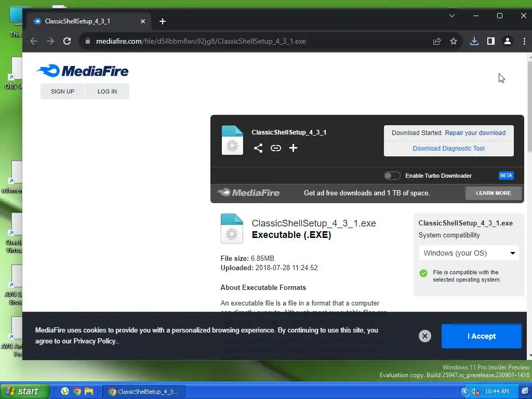Viewport: 532px width, 399px height.
Task: Launch Chrome from the quick launch bar
Action: coord(77,392)
